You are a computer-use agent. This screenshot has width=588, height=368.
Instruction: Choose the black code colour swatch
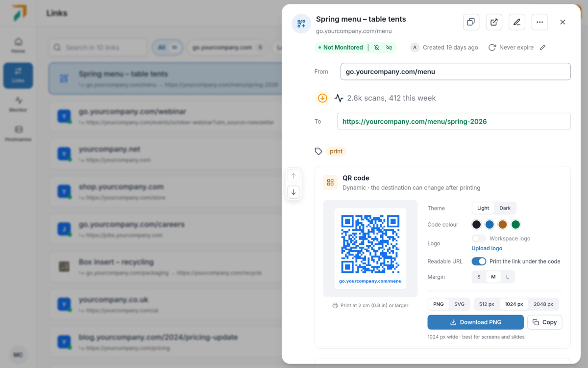(476, 225)
